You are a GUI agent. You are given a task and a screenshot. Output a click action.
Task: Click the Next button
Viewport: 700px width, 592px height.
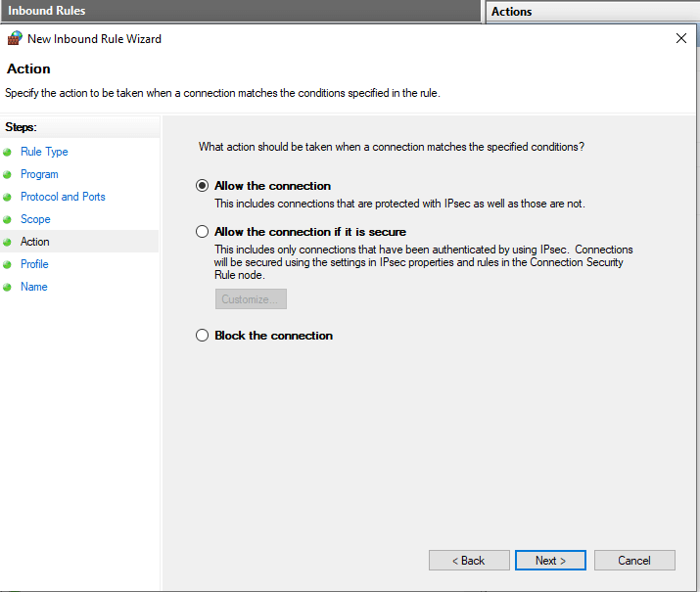pyautogui.click(x=550, y=561)
